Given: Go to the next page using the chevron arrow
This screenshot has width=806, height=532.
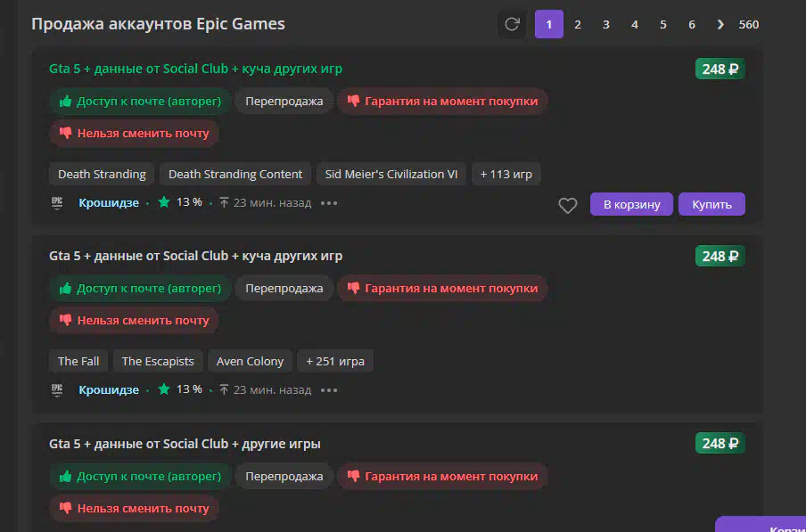Looking at the screenshot, I should point(720,24).
